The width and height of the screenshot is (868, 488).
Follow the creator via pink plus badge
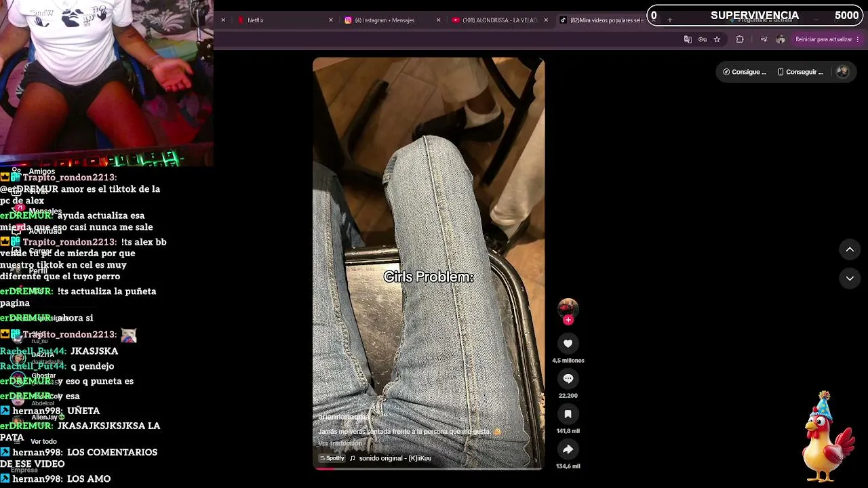tap(568, 320)
